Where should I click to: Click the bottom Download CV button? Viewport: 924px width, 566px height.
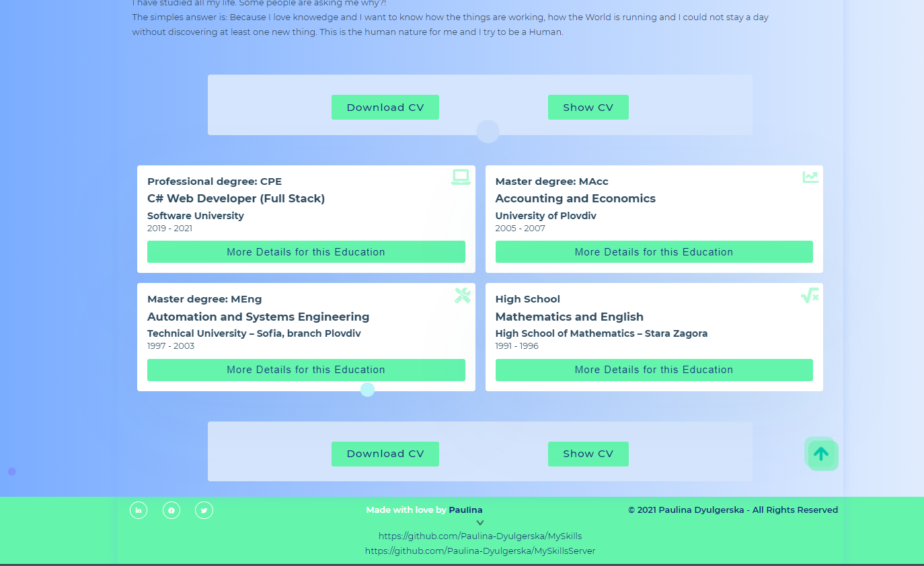(x=385, y=454)
